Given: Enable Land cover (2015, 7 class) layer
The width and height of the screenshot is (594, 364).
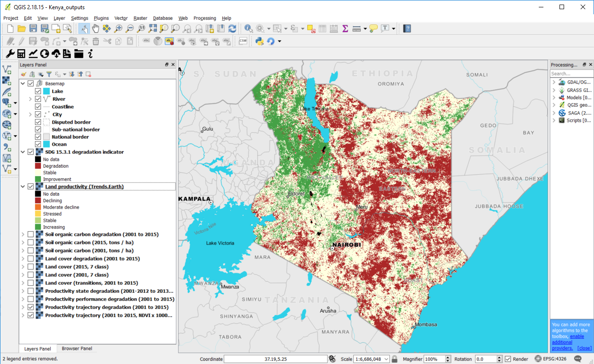Looking at the screenshot, I should coord(31,267).
